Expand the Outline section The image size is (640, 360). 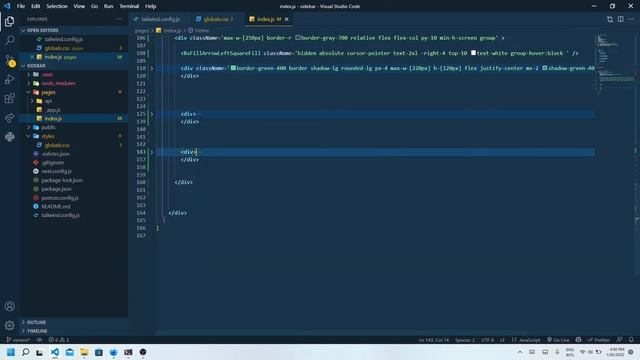tap(36, 322)
